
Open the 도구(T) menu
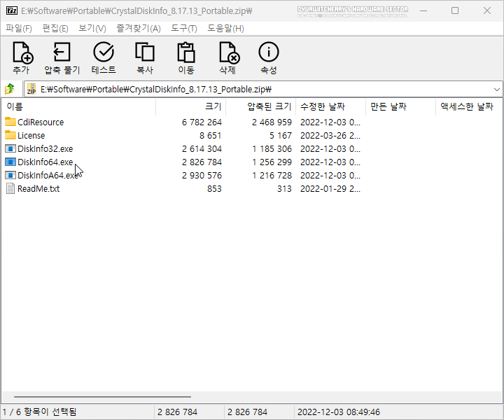coord(184,29)
